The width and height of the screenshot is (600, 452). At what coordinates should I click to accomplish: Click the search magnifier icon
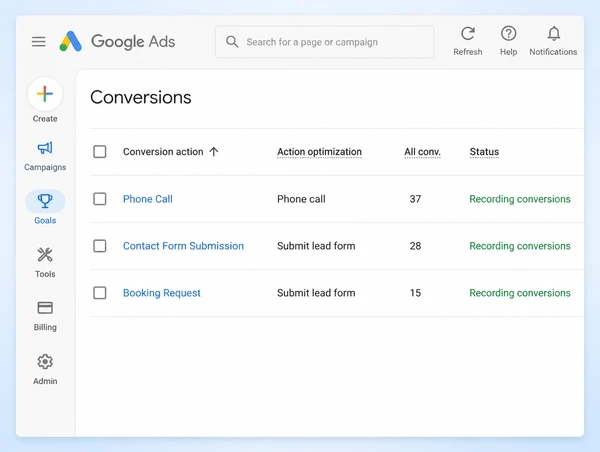(232, 42)
